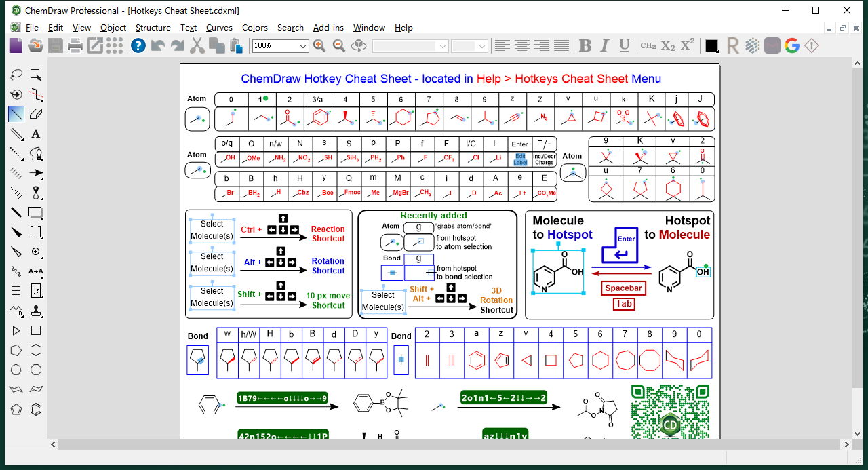
Task: Select the Lasso tool
Action: [16, 75]
